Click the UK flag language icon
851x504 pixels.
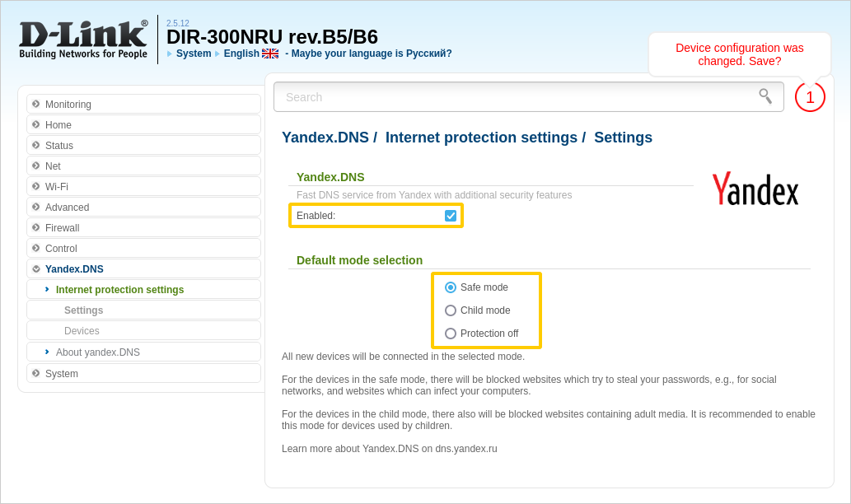coord(270,54)
